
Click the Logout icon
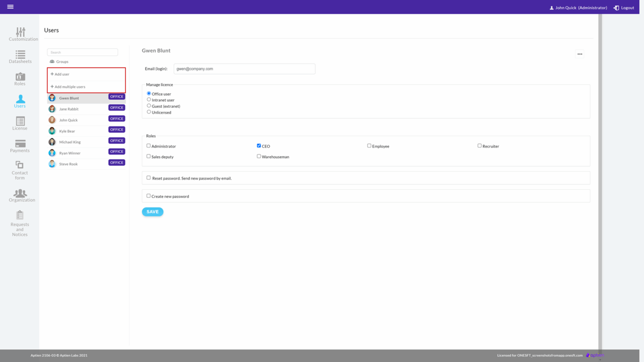[616, 8]
